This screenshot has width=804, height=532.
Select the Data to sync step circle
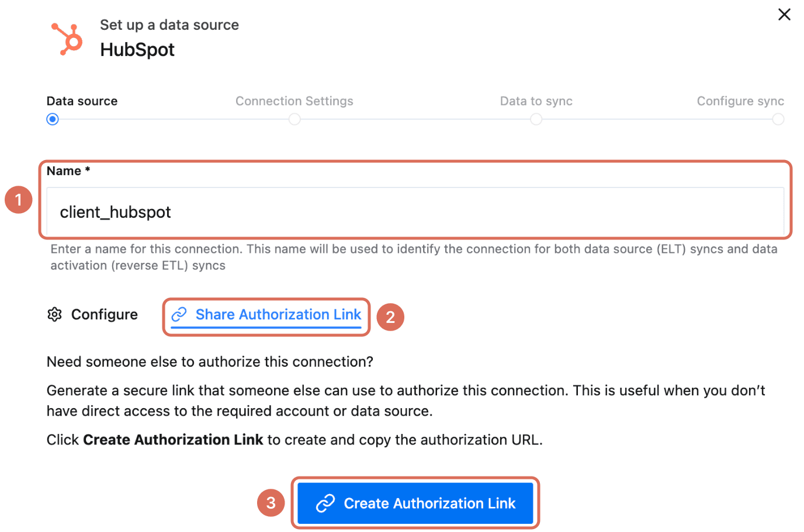536,119
